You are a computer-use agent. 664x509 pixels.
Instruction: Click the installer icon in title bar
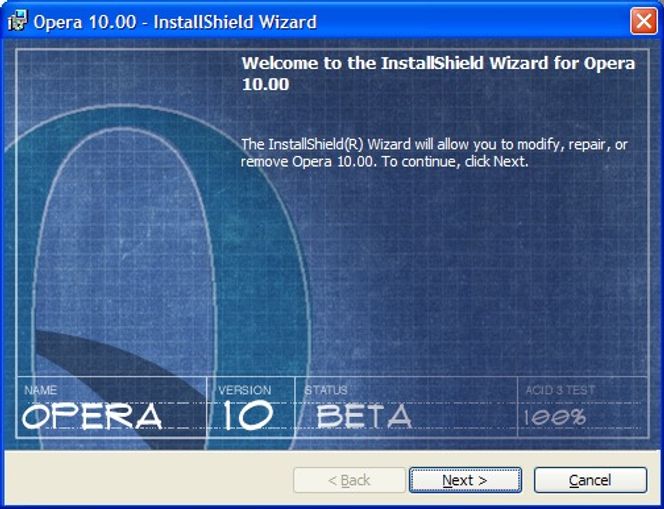(17, 21)
